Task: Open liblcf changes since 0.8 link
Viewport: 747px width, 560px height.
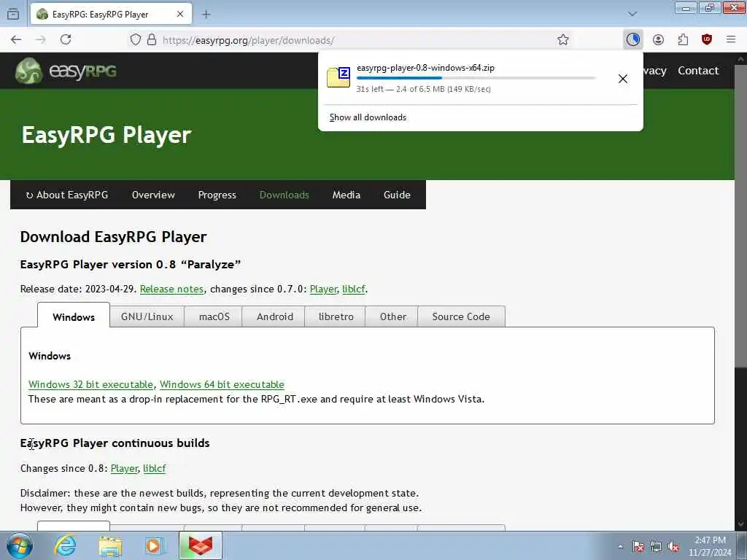Action: pyautogui.click(x=155, y=469)
